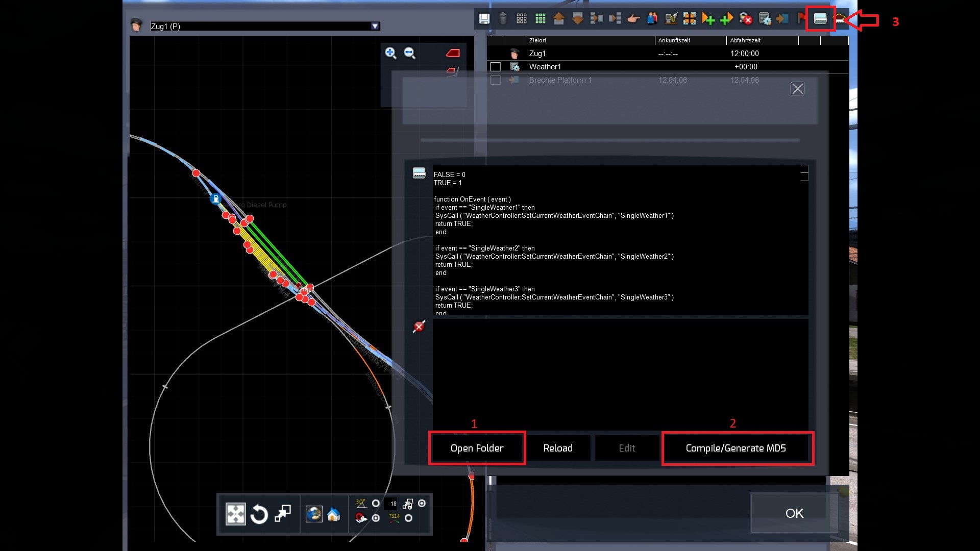
Task: Click the blue house home icon
Action: 333,514
